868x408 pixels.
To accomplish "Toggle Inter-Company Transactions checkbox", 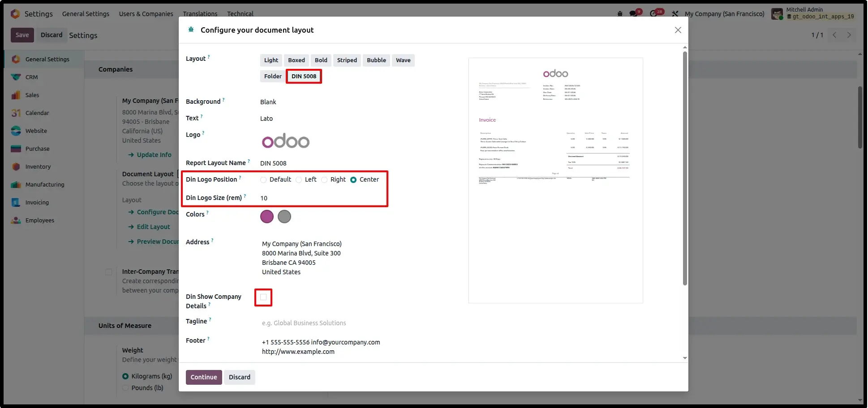I will (109, 272).
